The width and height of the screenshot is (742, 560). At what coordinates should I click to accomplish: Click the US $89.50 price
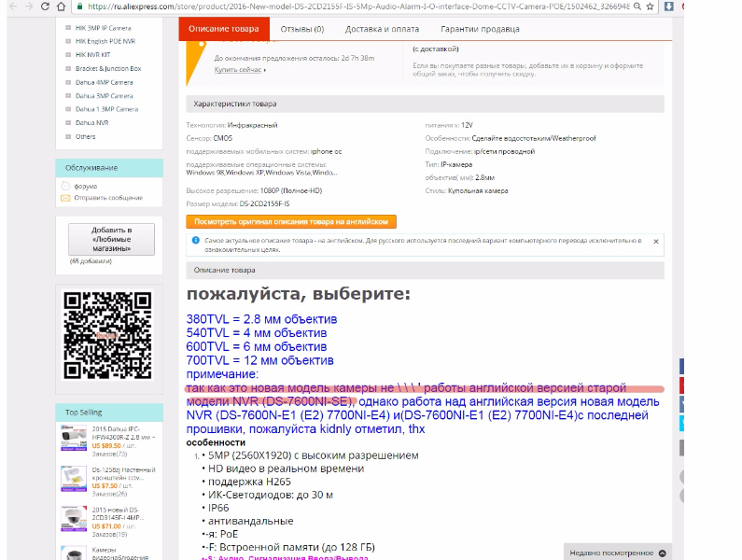tap(106, 446)
